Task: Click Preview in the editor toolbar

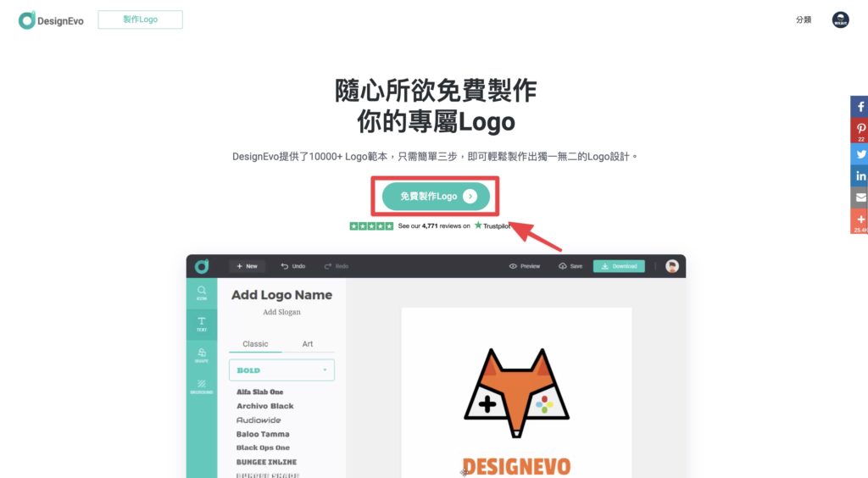Action: tap(524, 266)
